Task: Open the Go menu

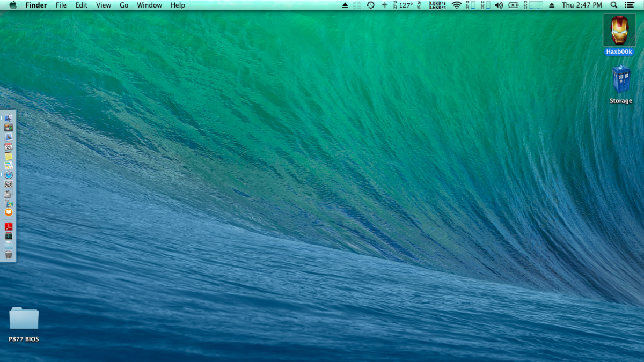Action: coord(124,5)
